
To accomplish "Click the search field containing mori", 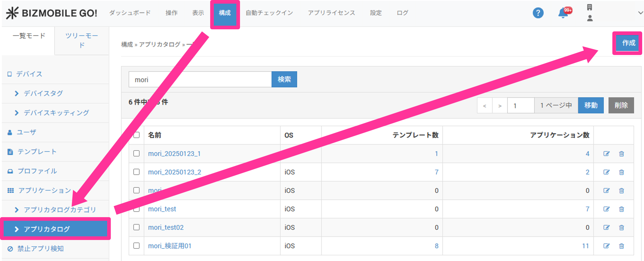I will pyautogui.click(x=200, y=79).
